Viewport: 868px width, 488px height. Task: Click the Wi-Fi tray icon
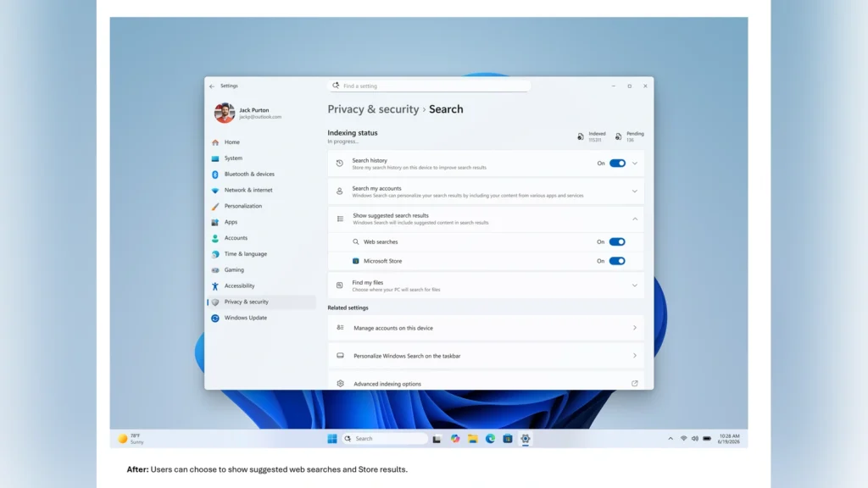tap(684, 439)
